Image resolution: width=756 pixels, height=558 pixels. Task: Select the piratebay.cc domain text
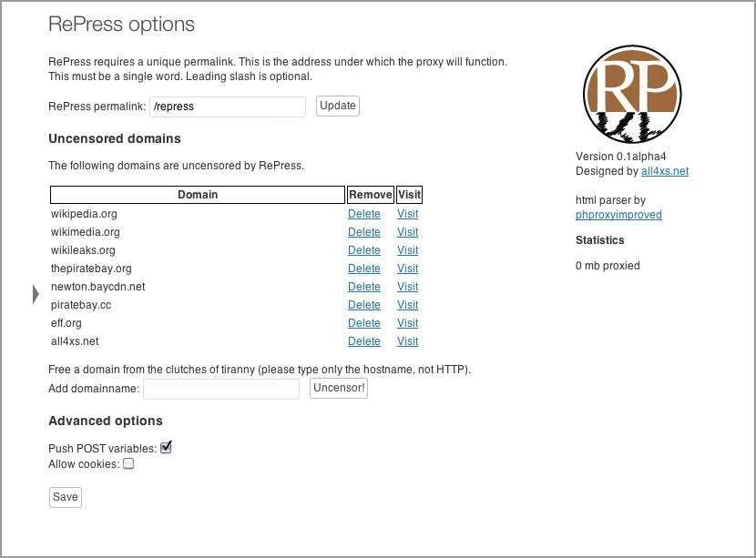(80, 305)
